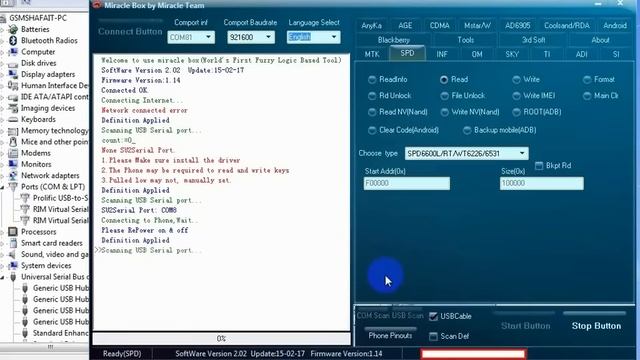Collapse the Universal Serial Bus controllers node
Image resolution: width=640 pixels, height=360 pixels.
[x=2, y=277]
